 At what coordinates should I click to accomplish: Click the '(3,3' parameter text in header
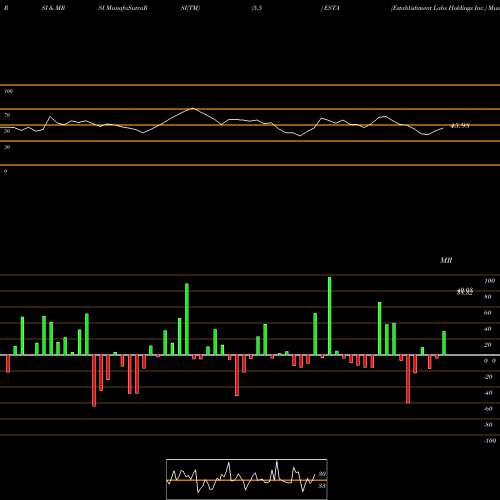[257, 8]
